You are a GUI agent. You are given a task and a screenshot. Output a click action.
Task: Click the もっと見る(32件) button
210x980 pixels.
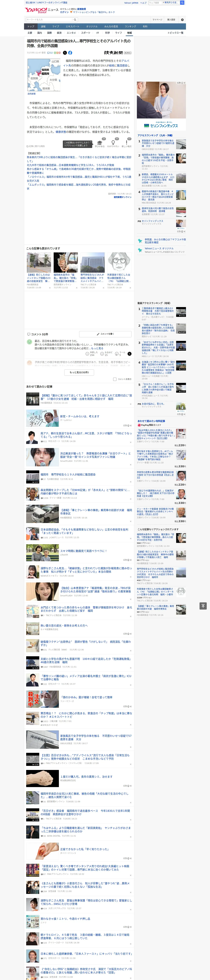[x=79, y=372]
